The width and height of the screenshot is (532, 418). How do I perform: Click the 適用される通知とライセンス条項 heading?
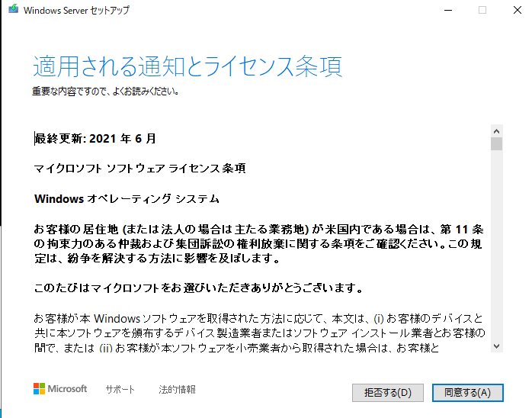point(187,66)
